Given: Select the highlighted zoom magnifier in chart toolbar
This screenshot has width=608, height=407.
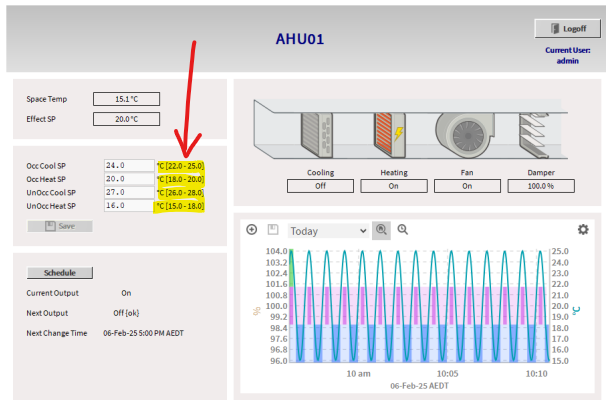Looking at the screenshot, I should [381, 230].
